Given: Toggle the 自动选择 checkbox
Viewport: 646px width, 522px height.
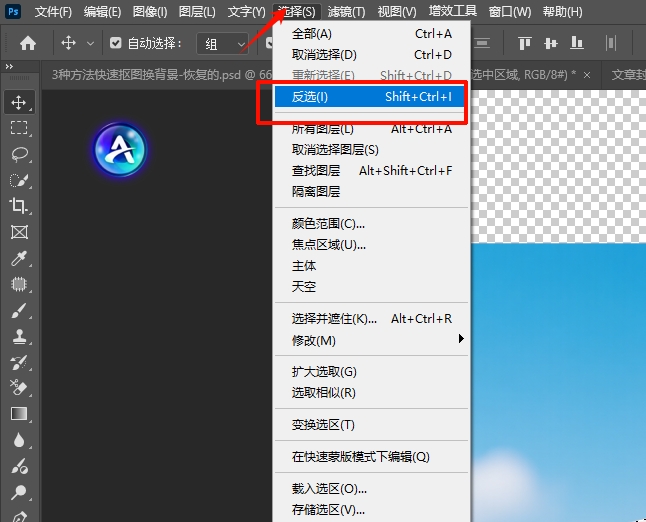Looking at the screenshot, I should click(x=116, y=44).
